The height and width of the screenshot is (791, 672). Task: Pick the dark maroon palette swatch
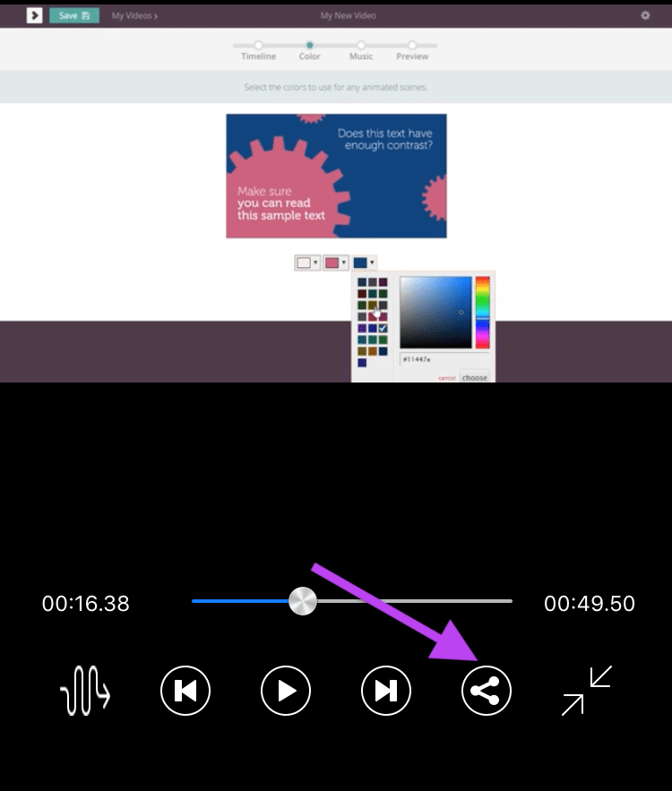362,294
